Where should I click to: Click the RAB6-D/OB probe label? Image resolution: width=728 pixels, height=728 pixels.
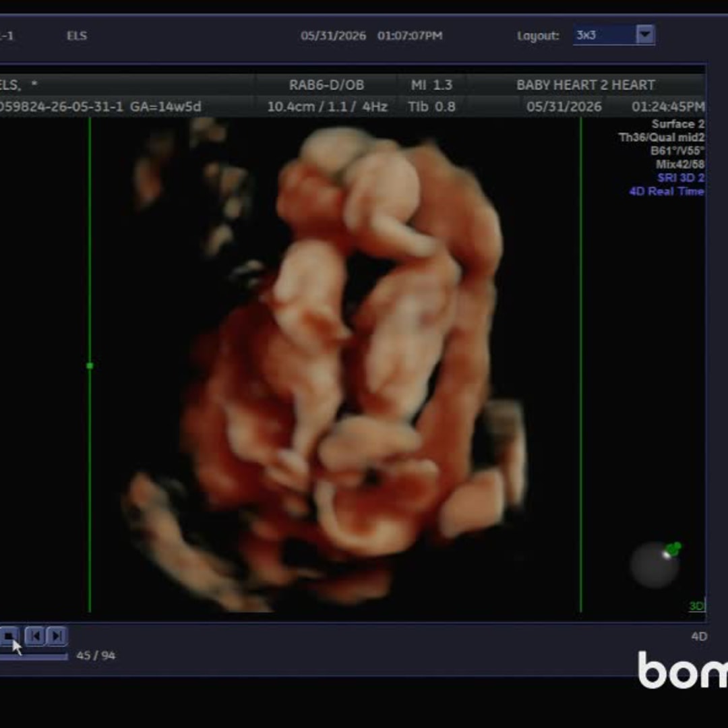[x=326, y=85]
